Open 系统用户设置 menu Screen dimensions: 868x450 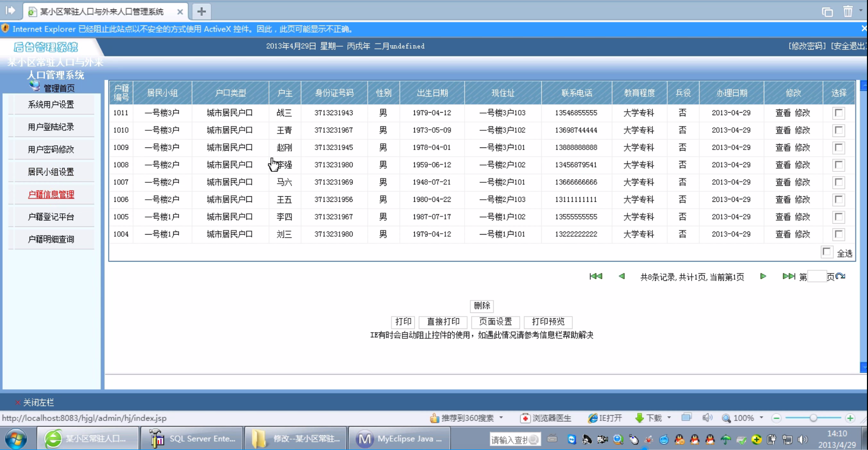(x=51, y=104)
